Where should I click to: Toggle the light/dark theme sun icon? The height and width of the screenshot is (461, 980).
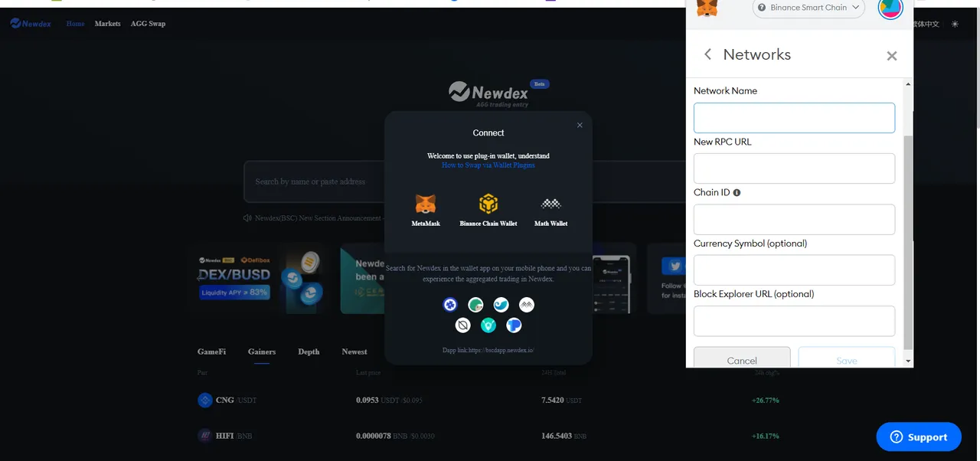pyautogui.click(x=955, y=24)
